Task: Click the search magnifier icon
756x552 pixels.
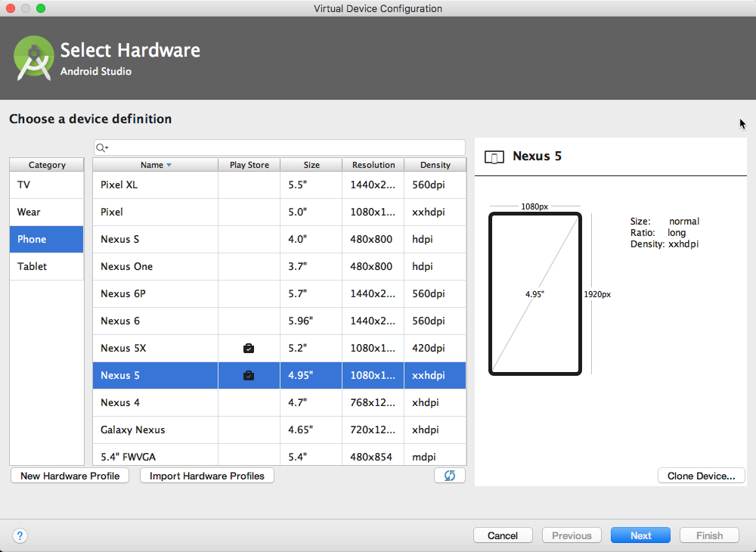Action: pos(101,147)
